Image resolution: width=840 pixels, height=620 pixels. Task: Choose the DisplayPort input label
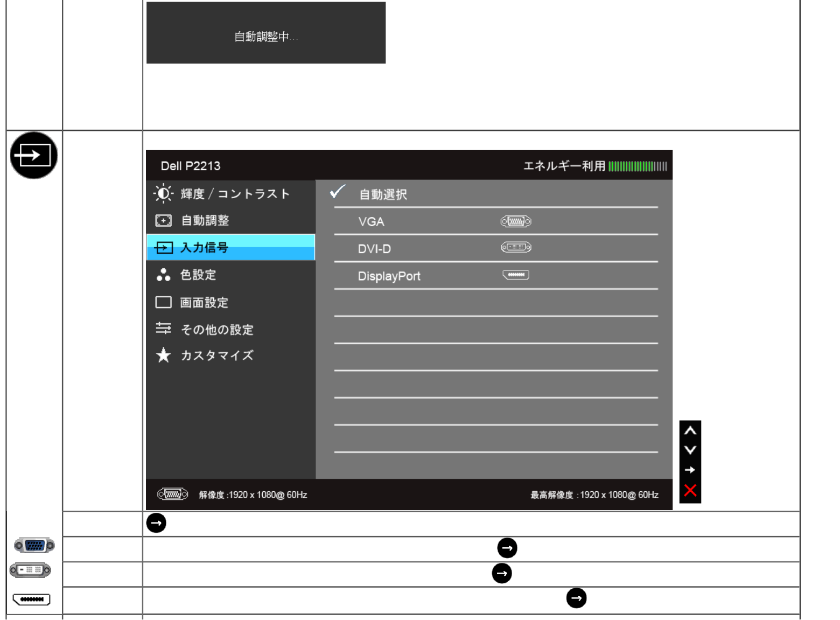[x=389, y=276]
